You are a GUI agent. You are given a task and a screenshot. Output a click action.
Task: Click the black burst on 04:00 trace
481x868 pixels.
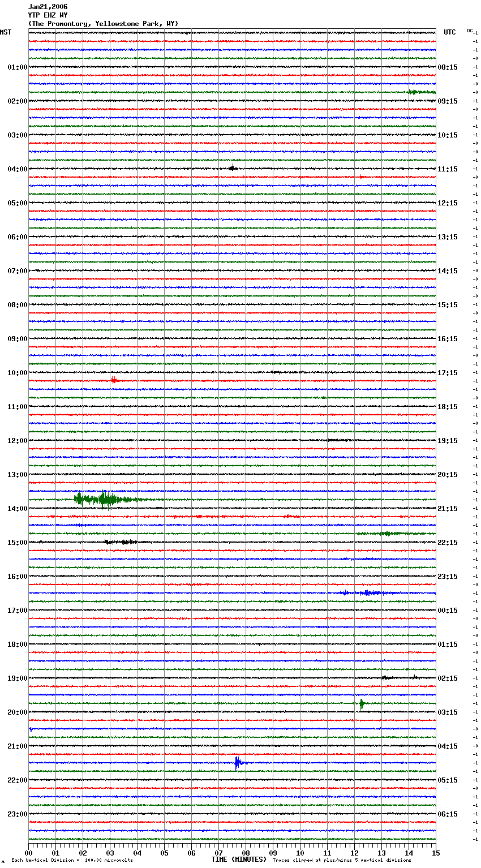232,168
